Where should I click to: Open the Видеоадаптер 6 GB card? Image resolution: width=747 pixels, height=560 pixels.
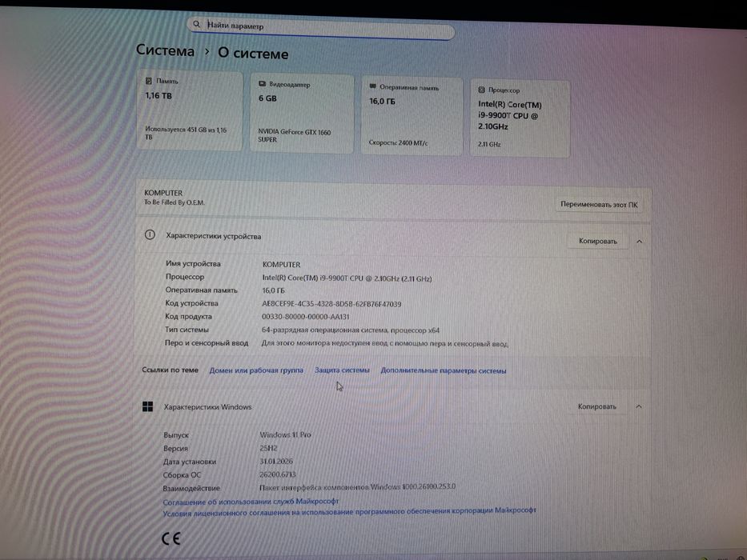pyautogui.click(x=302, y=114)
